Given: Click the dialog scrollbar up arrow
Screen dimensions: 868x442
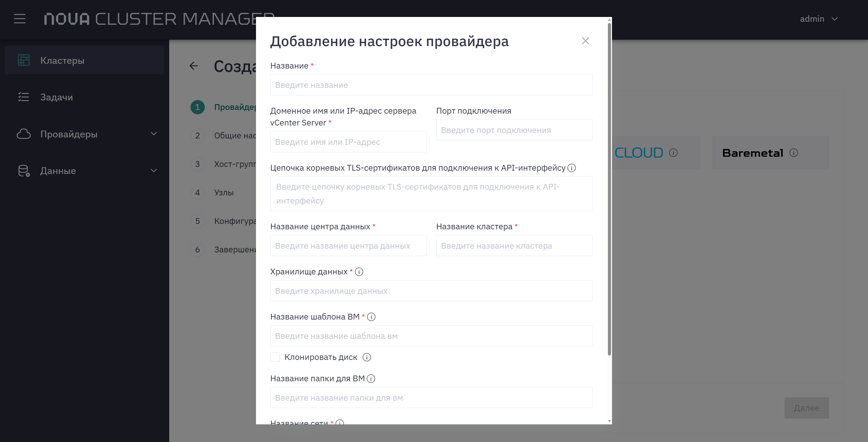Looking at the screenshot, I should (x=609, y=20).
